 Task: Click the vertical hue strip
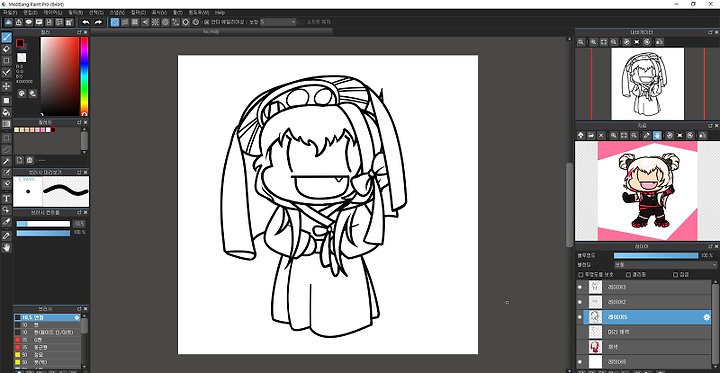pyautogui.click(x=84, y=76)
